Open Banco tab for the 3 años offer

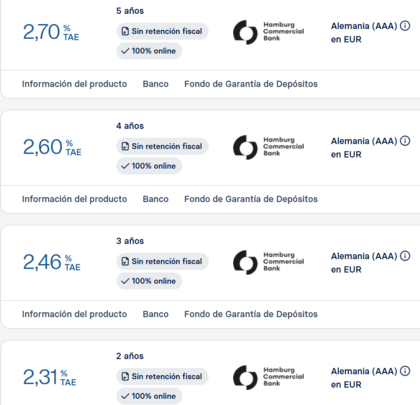pos(156,314)
